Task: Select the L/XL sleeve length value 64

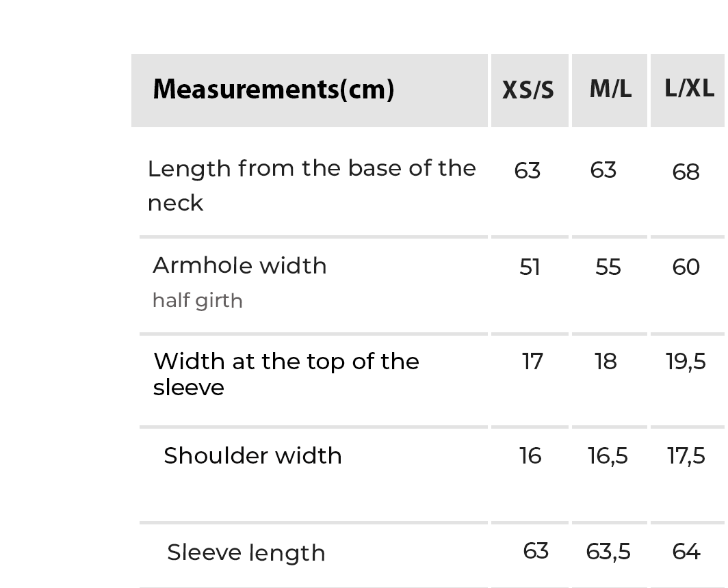Action: point(686,551)
